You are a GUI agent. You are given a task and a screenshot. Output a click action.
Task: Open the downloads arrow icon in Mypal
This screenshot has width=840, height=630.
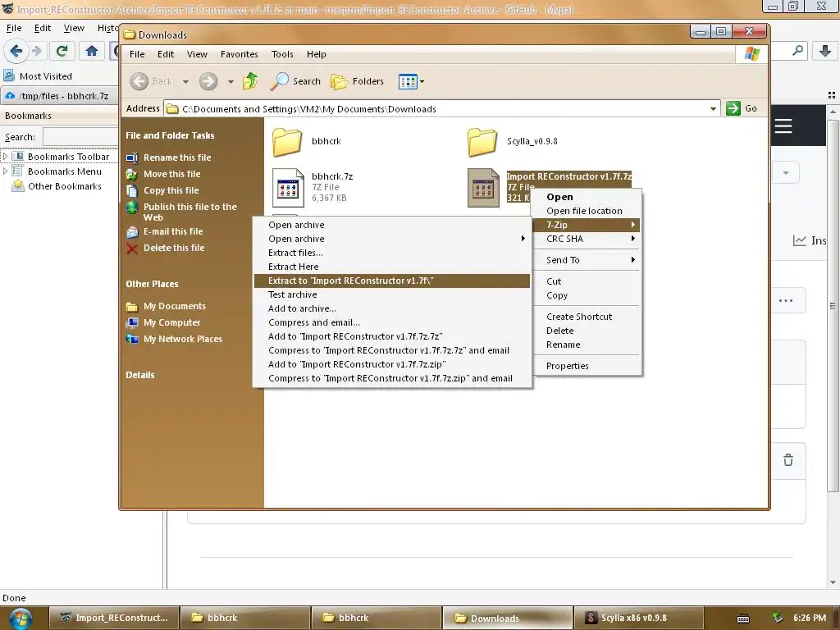(825, 51)
